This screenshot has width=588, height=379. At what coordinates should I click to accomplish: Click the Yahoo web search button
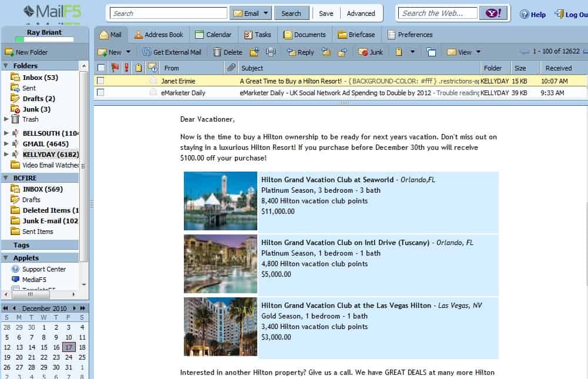pyautogui.click(x=493, y=14)
